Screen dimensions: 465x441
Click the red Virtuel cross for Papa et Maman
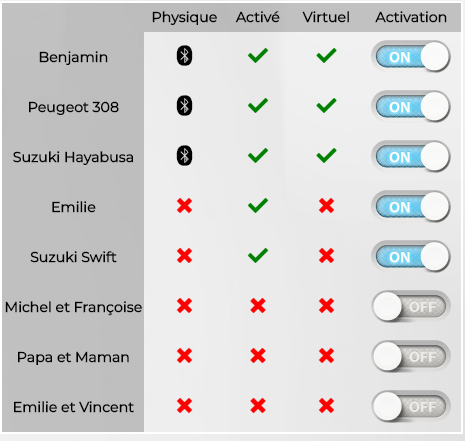pos(326,356)
